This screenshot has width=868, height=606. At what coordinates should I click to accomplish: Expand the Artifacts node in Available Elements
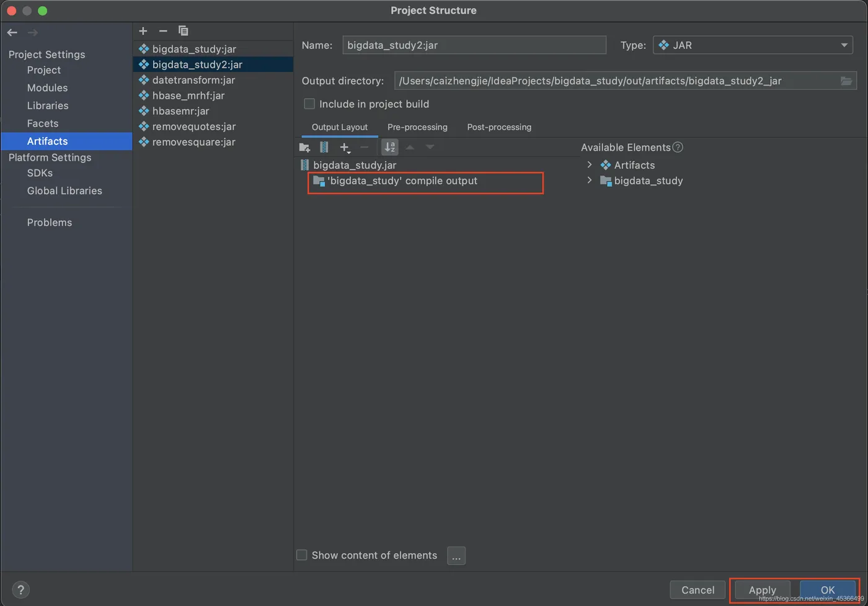[x=590, y=165]
